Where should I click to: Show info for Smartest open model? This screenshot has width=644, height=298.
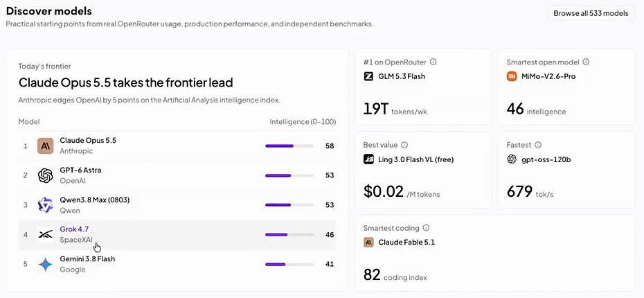[x=586, y=62]
